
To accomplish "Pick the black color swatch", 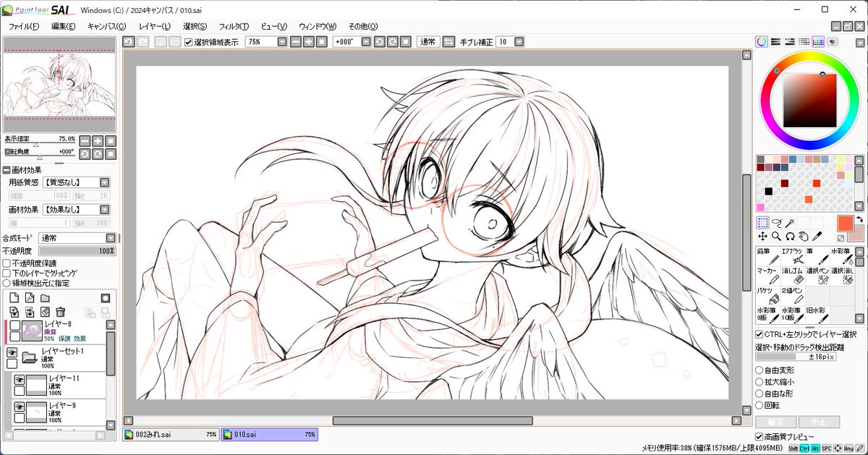I will tap(768, 191).
